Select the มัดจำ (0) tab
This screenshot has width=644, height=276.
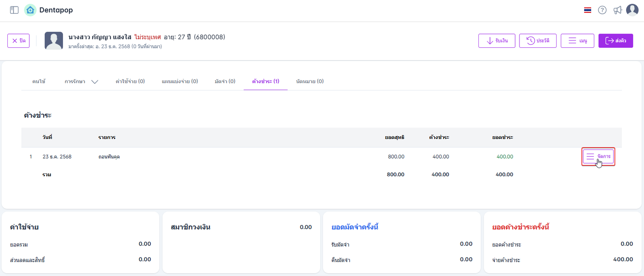pos(225,81)
